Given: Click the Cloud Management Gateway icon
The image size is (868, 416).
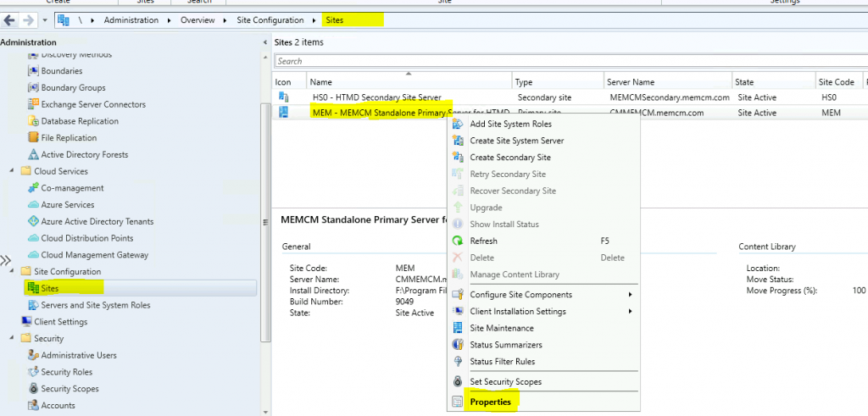Looking at the screenshot, I should pos(33,255).
